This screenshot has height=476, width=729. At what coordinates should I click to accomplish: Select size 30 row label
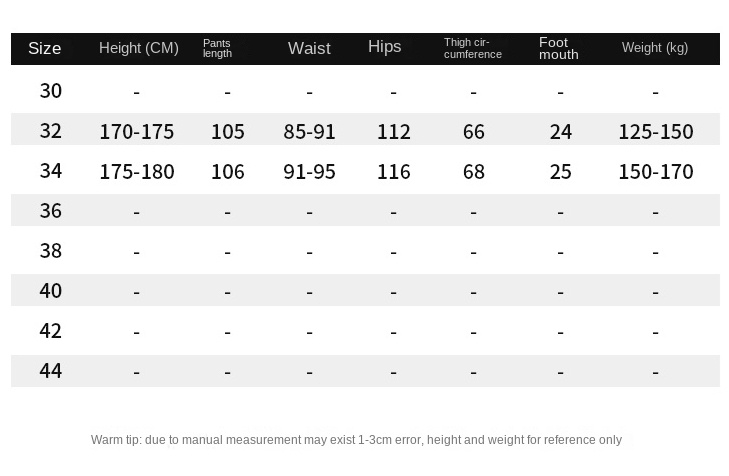(51, 91)
